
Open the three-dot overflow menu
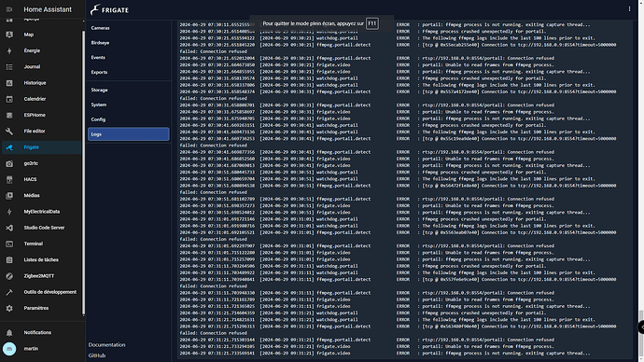629,9
